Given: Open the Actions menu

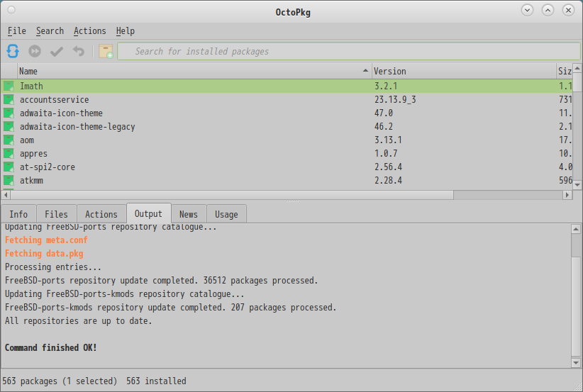Looking at the screenshot, I should click(89, 31).
